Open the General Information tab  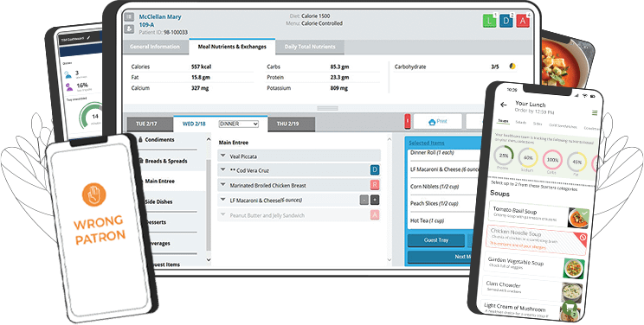[x=155, y=47]
